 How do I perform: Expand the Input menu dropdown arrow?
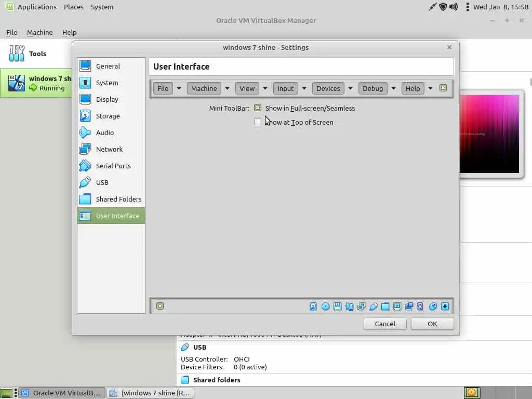click(x=304, y=88)
